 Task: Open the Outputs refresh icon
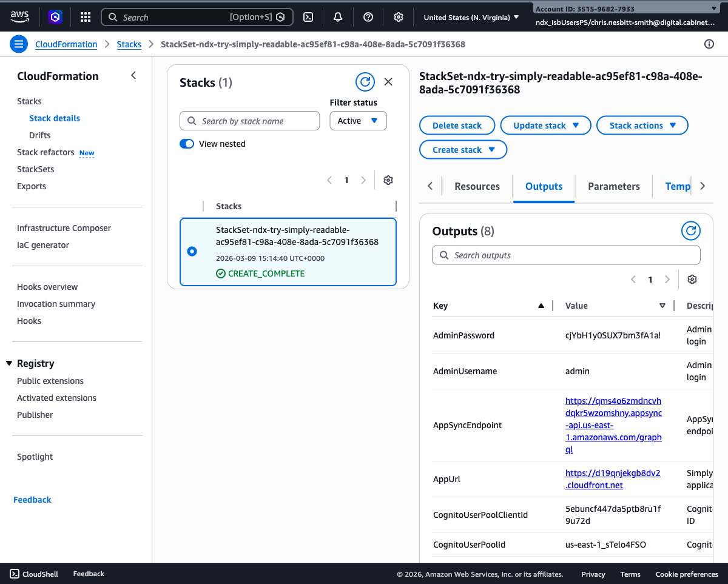(690, 231)
